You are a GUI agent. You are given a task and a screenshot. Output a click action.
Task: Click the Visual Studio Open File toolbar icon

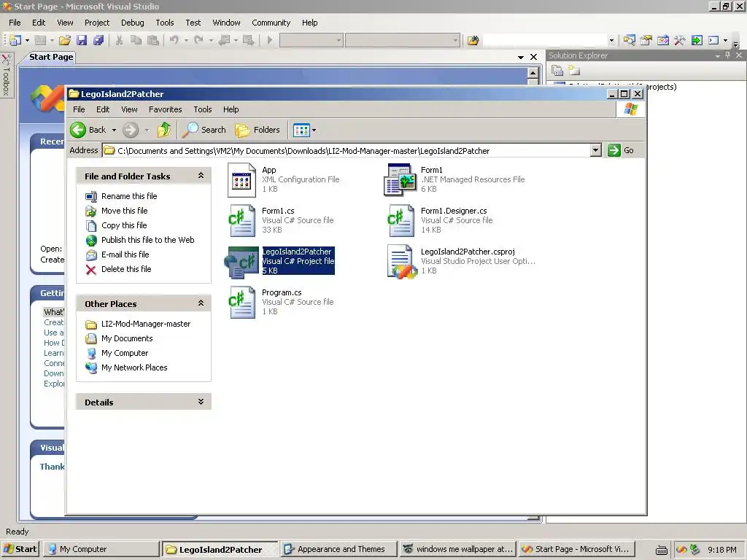65,41
